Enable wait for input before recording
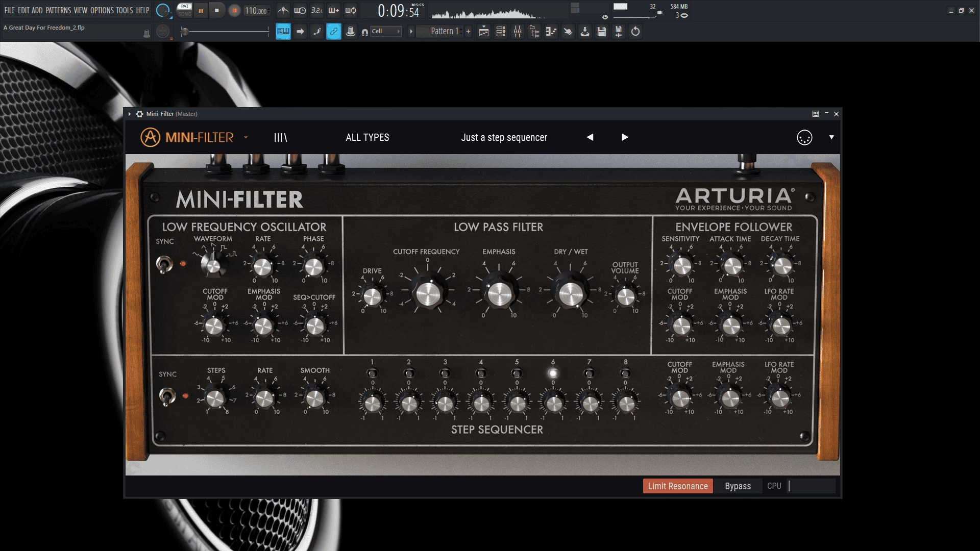Viewport: 980px width, 551px height. 300,10
